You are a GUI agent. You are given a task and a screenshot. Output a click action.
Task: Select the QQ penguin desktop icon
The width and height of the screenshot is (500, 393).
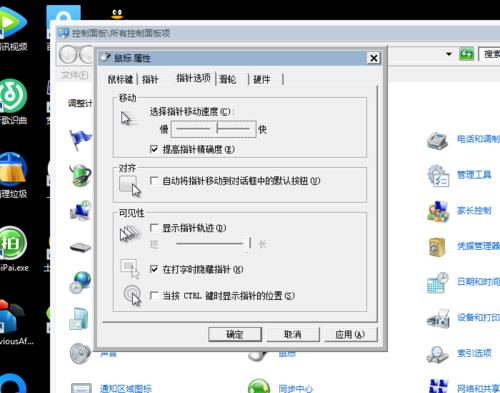(x=117, y=13)
